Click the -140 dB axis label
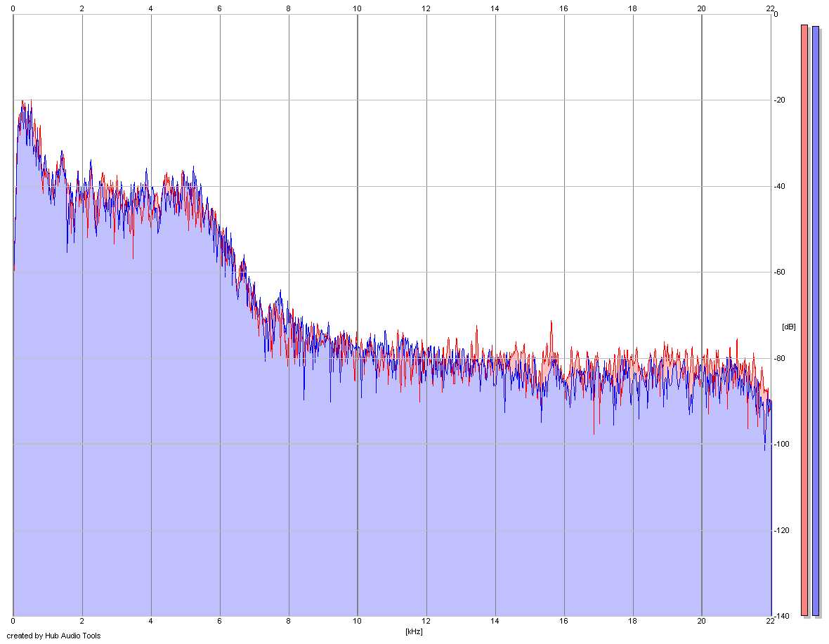 pos(781,616)
